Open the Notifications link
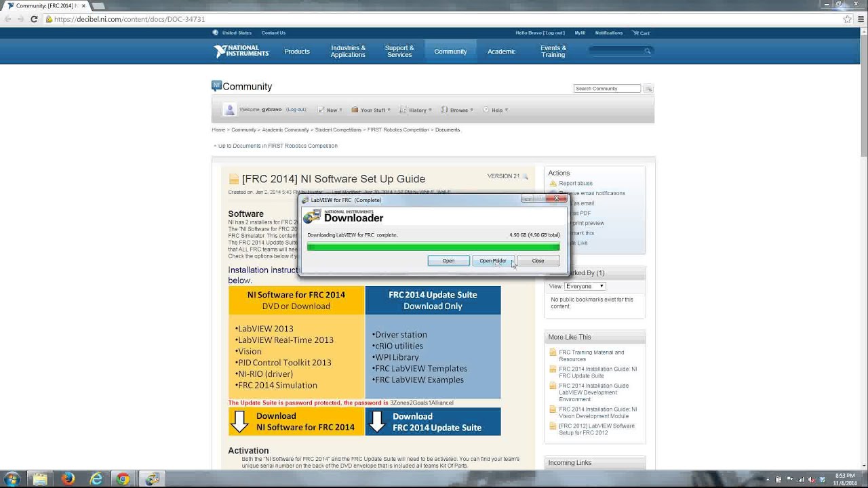 pos(609,33)
